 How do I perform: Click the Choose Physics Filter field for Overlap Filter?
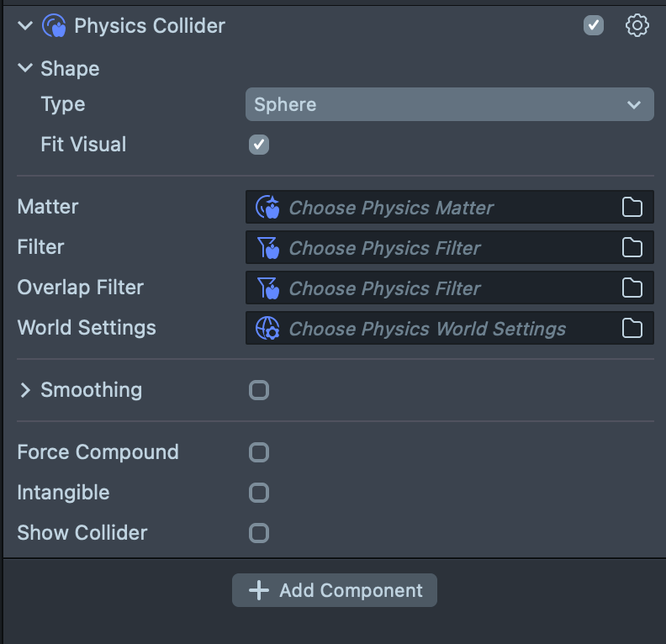437,288
